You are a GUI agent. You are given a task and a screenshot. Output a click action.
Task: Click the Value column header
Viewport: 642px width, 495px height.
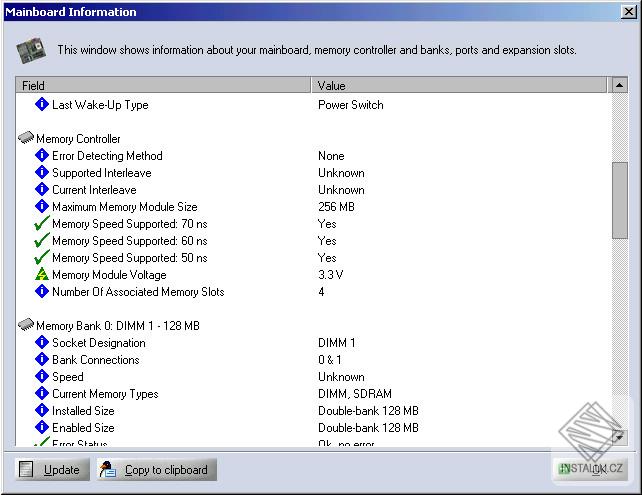459,85
